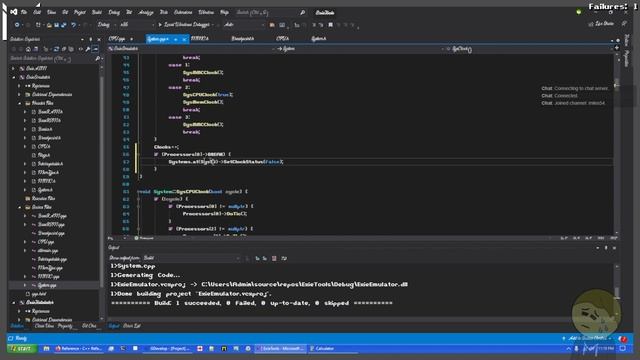Click the Clear All icon in Output toolbar
This screenshot has width=640, height=360.
tap(274, 258)
